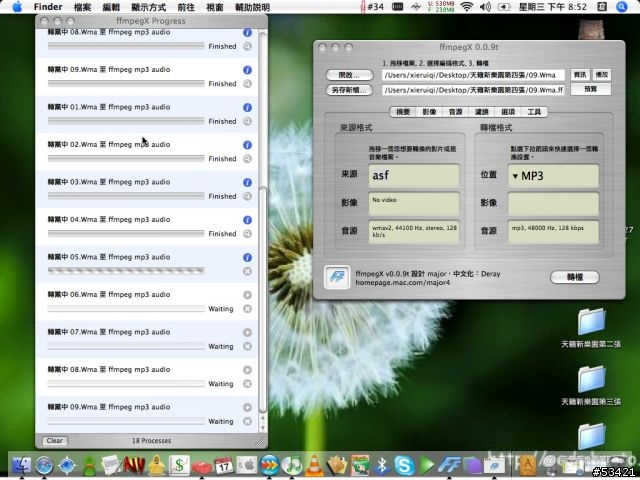
Task: Click the 05.Wma striped progress bar
Action: (126, 271)
